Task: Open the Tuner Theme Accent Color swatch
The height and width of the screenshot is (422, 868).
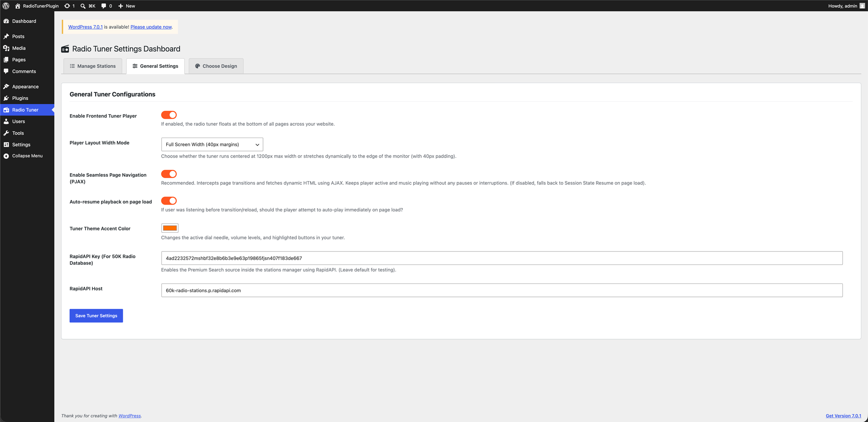Action: (x=170, y=228)
